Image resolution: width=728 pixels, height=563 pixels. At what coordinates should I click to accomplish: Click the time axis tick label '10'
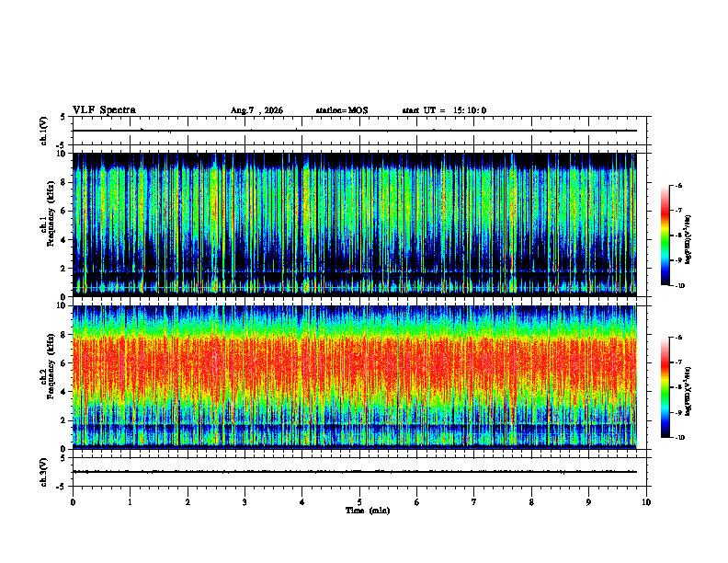click(x=646, y=502)
